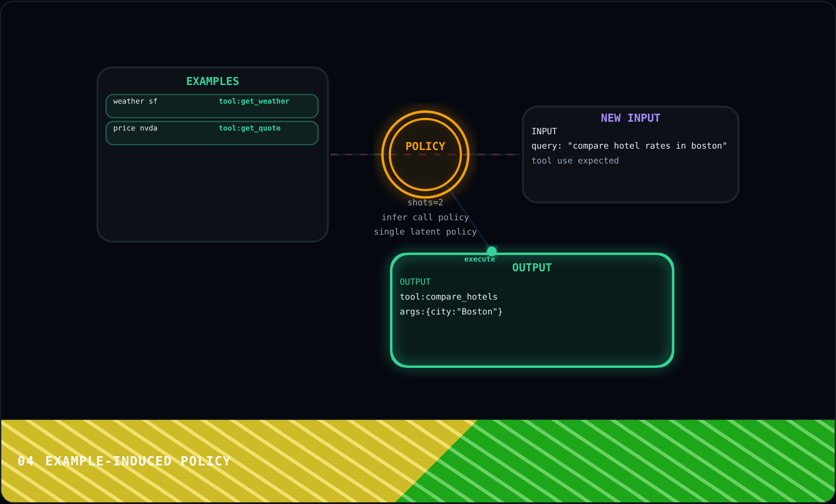Click the green striped footer area
Image resolution: width=836 pixels, height=504 pixels.
pyautogui.click(x=650, y=461)
